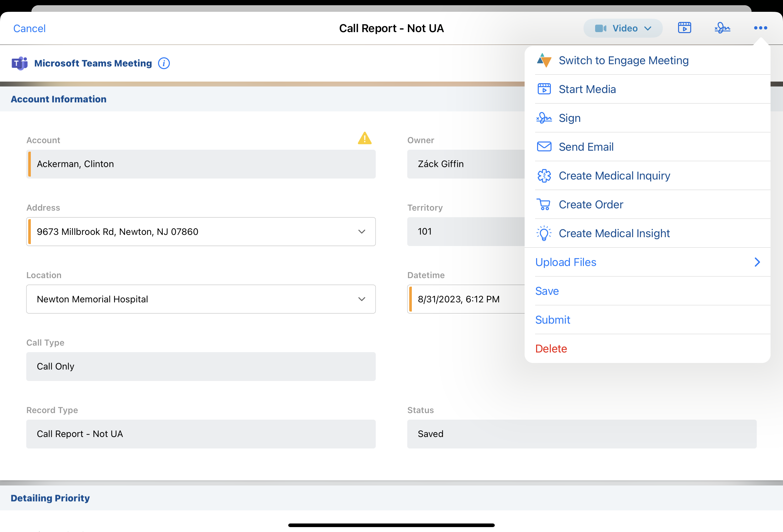The height and width of the screenshot is (532, 783).
Task: Open the Upload Files submenu arrow
Action: click(757, 262)
